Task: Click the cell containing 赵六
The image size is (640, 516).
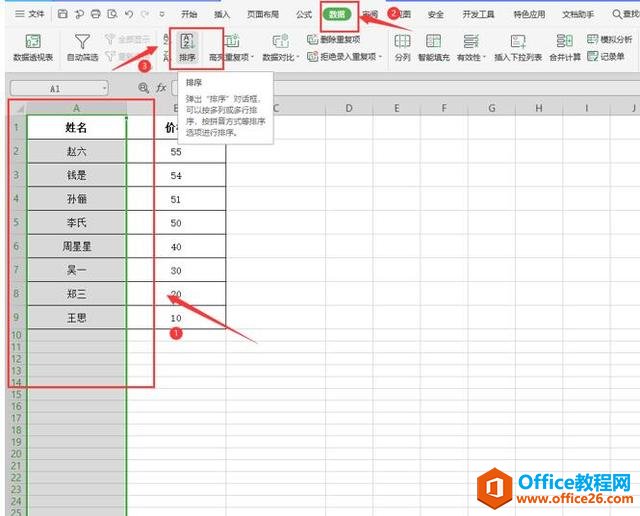Action: point(77,151)
